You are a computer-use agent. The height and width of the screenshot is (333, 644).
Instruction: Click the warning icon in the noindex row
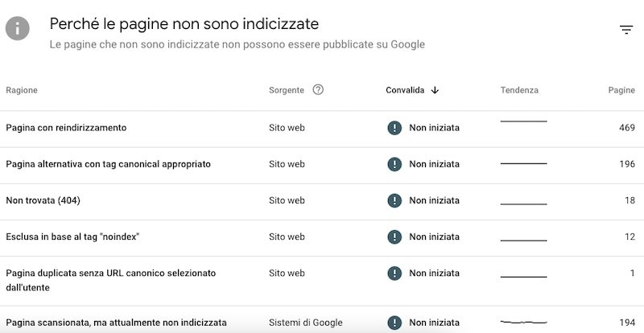(x=394, y=236)
